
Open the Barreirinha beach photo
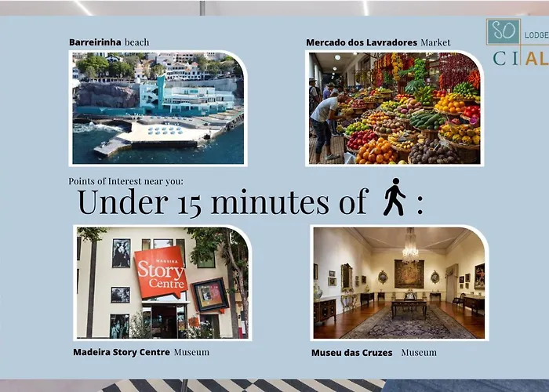point(158,108)
